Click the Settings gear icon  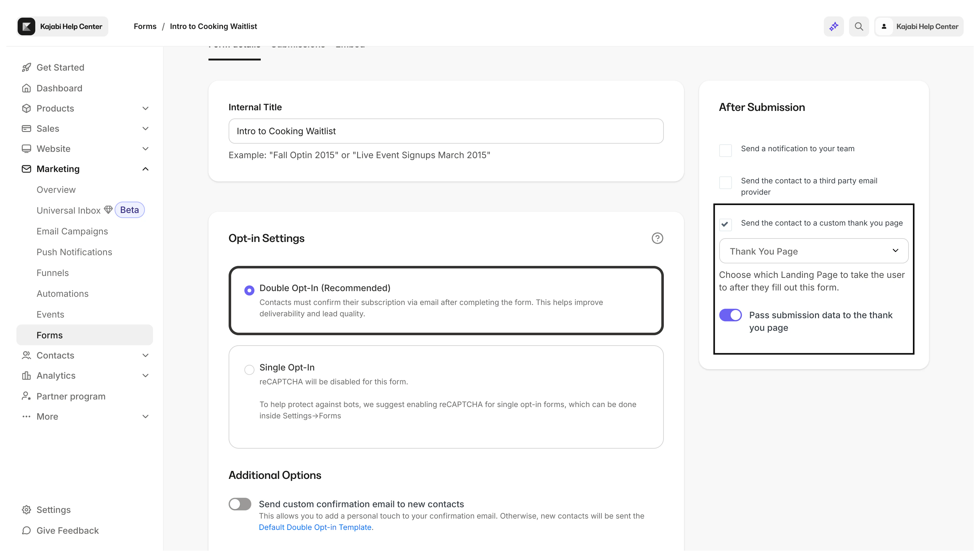click(26, 509)
